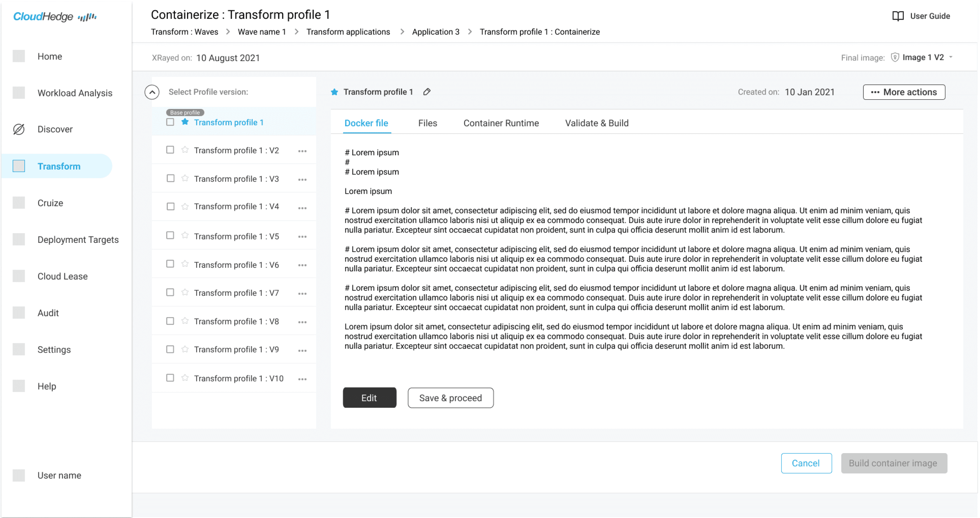Viewport: 980px width, 518px height.
Task: Click the pencil edit icon beside profile name
Action: tap(427, 92)
